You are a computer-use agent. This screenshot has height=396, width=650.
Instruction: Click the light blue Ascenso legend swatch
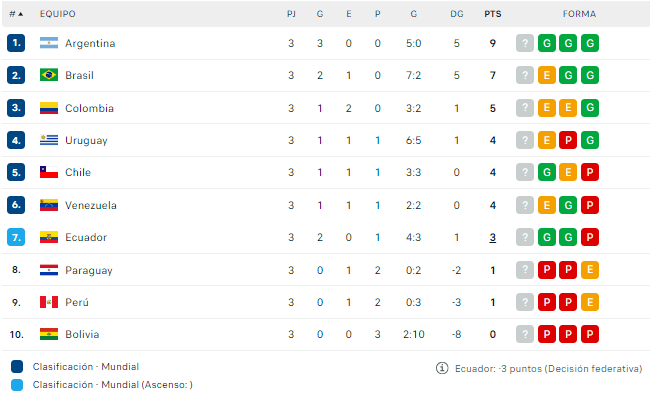pos(17,385)
